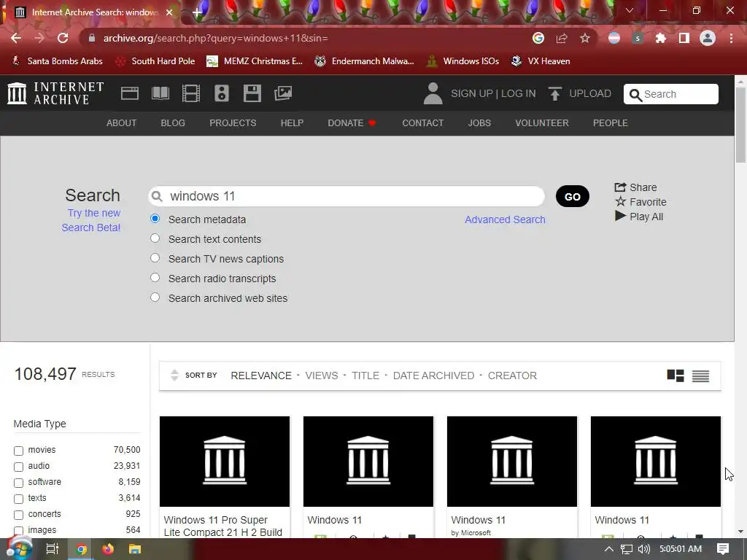Open the DONATE menu item
Viewport: 747px width, 560px height.
[x=352, y=122]
